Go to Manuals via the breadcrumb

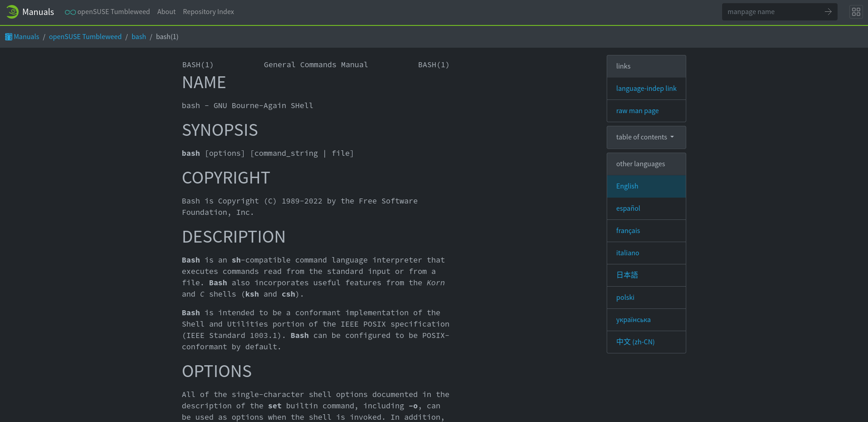click(26, 36)
